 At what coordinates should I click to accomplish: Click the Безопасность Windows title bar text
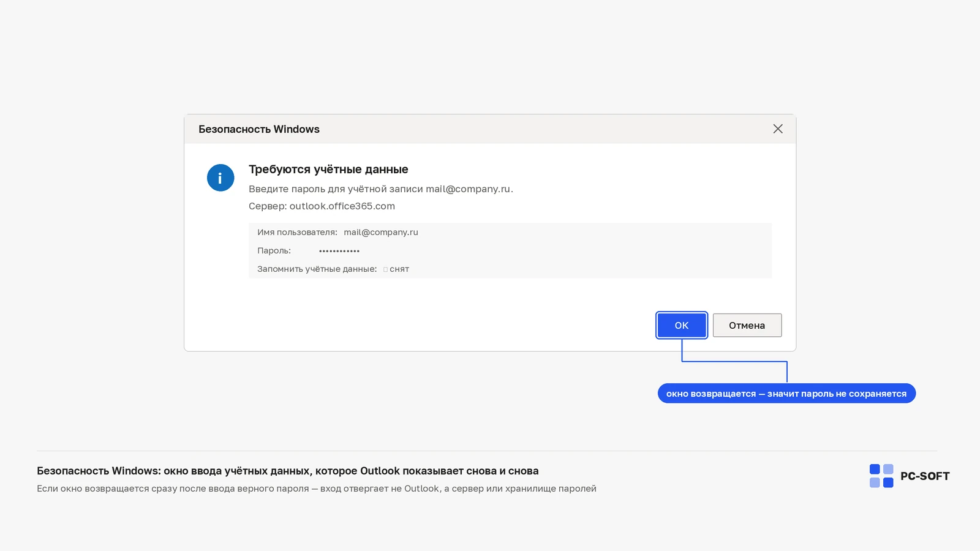coord(259,129)
